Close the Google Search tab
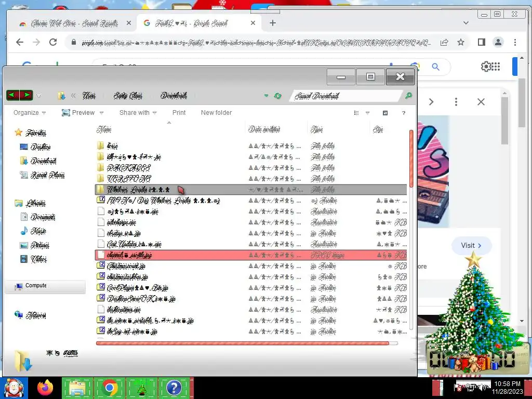Image resolution: width=532 pixels, height=399 pixels. (x=253, y=23)
